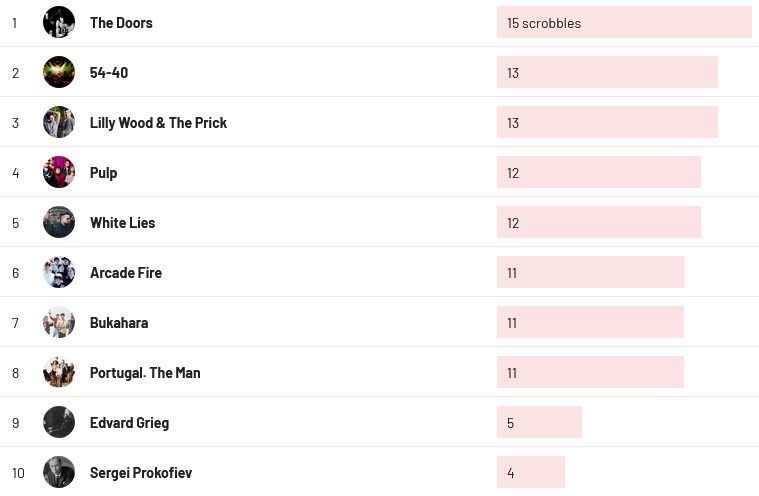
Task: Visit the Pulp artist name link
Action: coord(103,173)
